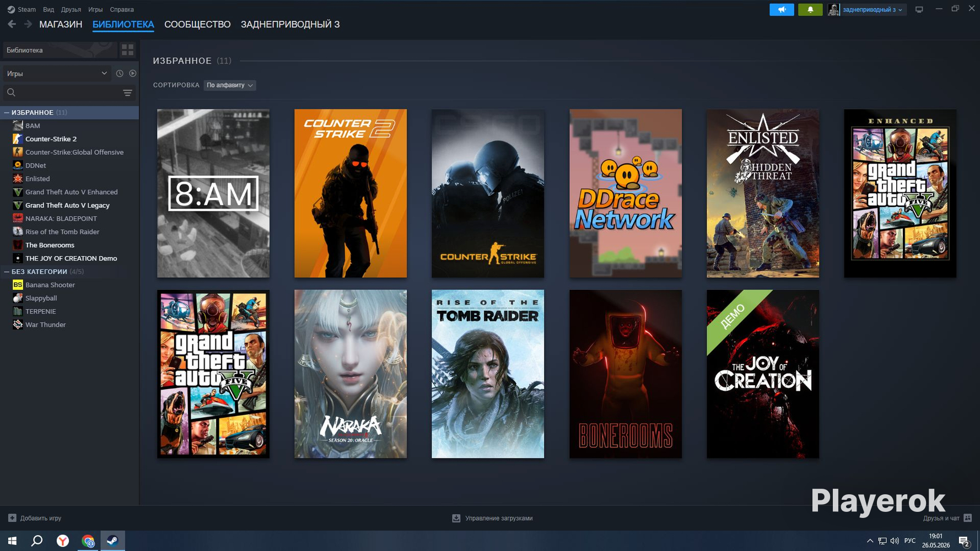The image size is (980, 551).
Task: Open the GTA V Legacy cover without Enhanced label
Action: click(x=213, y=374)
